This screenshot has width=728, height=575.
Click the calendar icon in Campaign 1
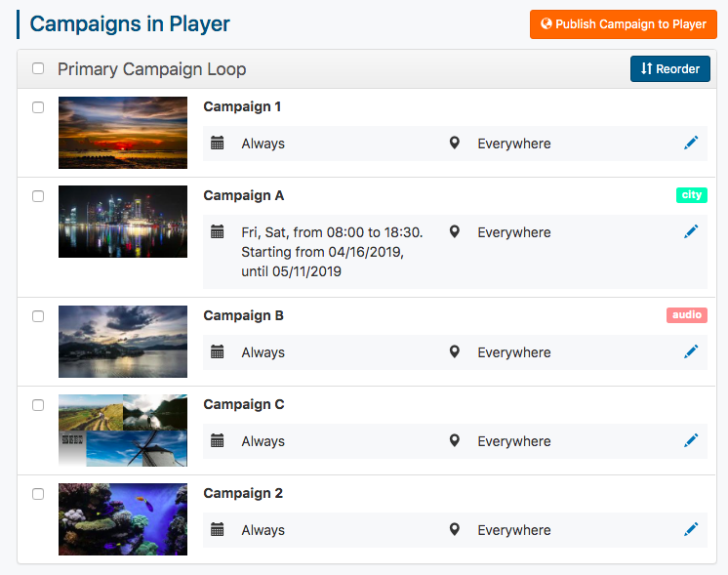click(218, 143)
